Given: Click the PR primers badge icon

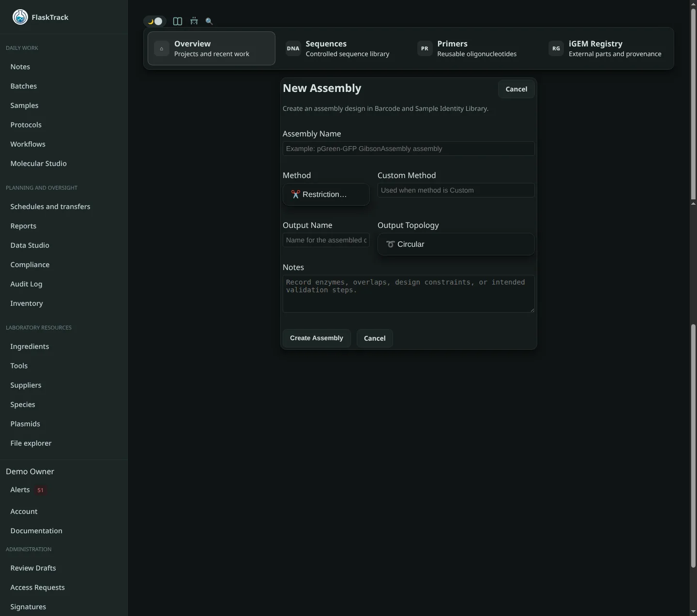Looking at the screenshot, I should [424, 48].
